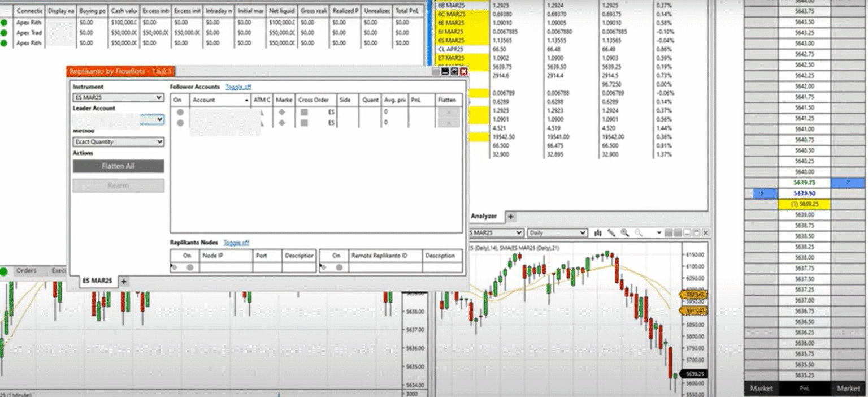The width and height of the screenshot is (868, 397).
Task: Select the bar chart style icon
Action: (598, 232)
